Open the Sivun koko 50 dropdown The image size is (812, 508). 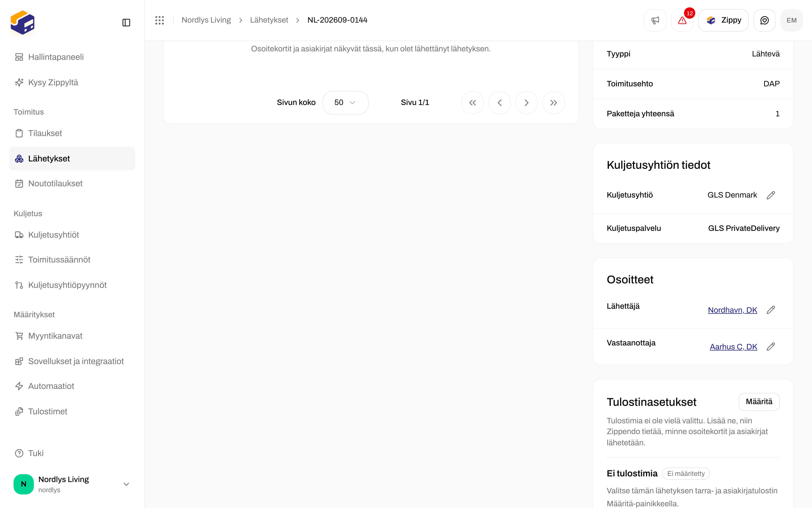tap(345, 102)
